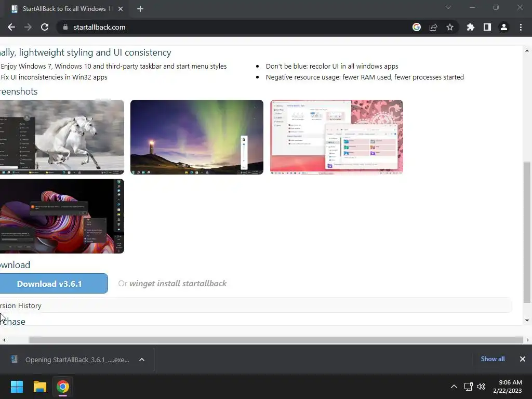Open the network status tray icon
The width and height of the screenshot is (532, 399).
point(469,387)
